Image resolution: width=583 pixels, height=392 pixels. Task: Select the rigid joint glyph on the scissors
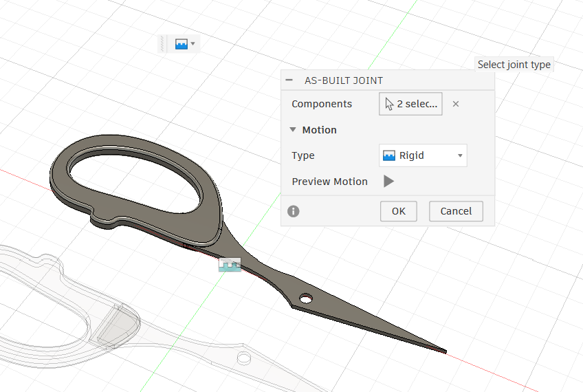230,265
